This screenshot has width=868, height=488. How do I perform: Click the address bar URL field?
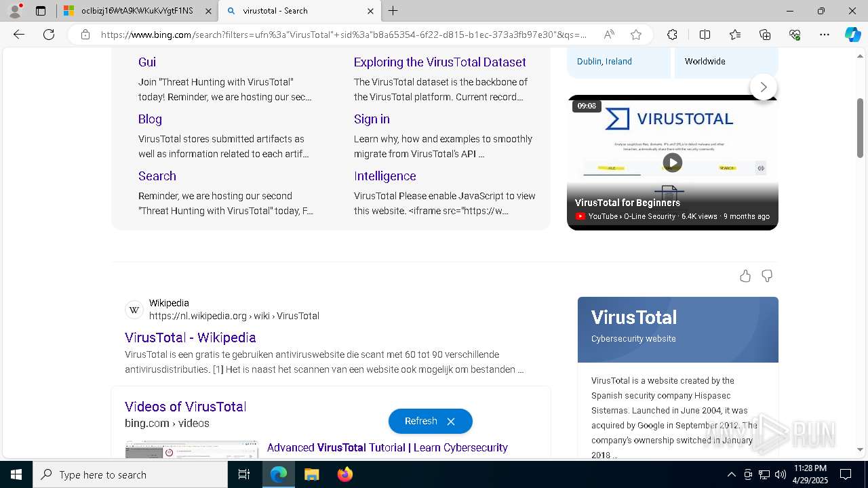(x=344, y=35)
